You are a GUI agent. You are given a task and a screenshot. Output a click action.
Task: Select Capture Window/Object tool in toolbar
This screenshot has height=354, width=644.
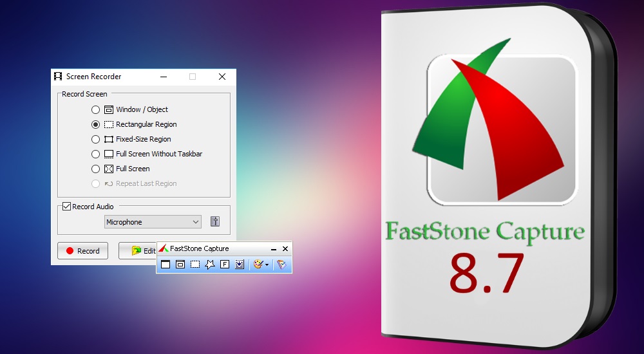point(180,265)
